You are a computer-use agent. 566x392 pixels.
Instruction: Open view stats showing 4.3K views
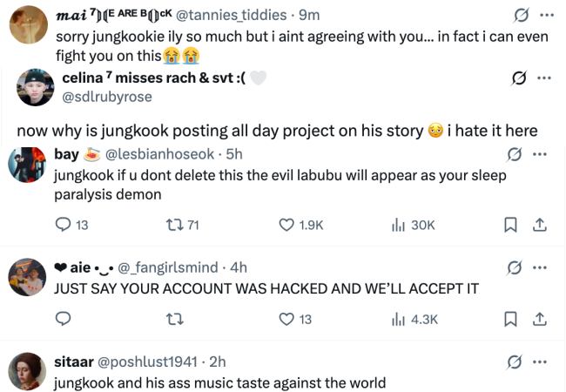(397, 319)
